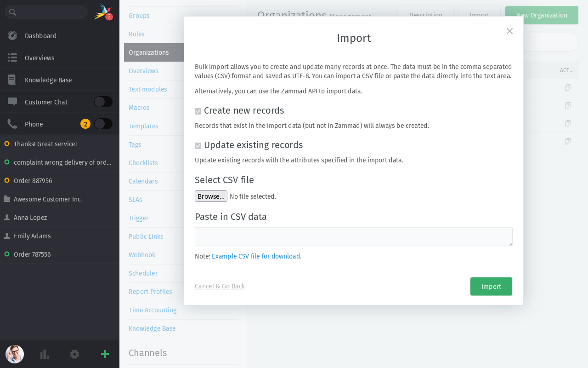The height and width of the screenshot is (368, 588).
Task: Click Cancel & Go Back link
Action: [220, 286]
